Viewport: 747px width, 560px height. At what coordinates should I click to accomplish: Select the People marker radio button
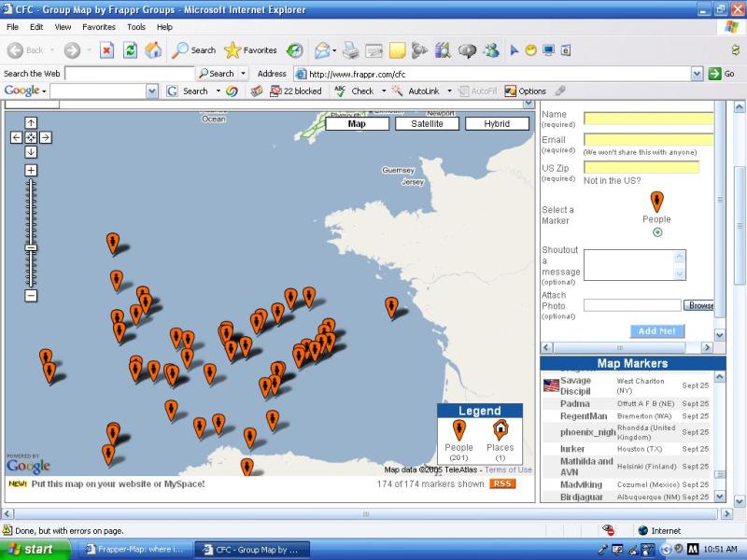point(657,232)
